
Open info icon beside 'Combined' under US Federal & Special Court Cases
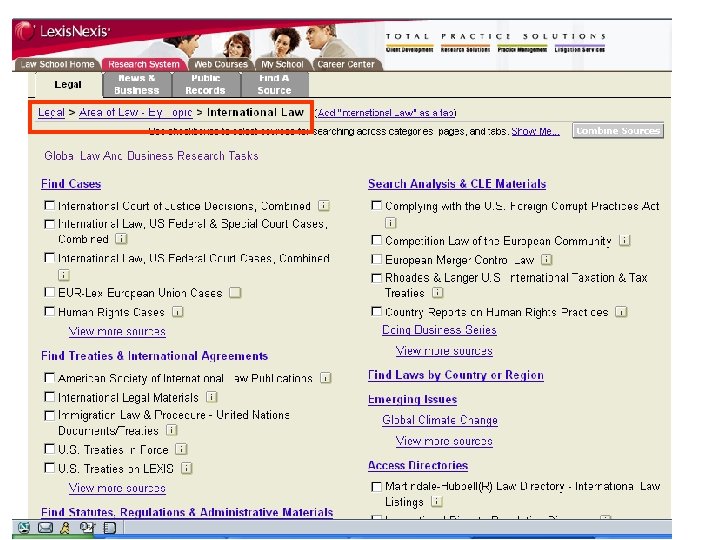tap(121, 239)
